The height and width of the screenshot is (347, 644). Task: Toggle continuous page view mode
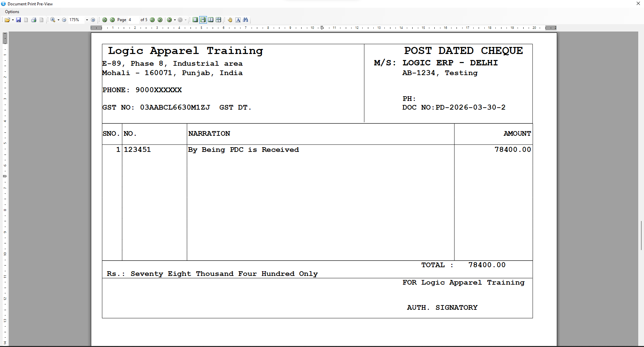pos(203,20)
